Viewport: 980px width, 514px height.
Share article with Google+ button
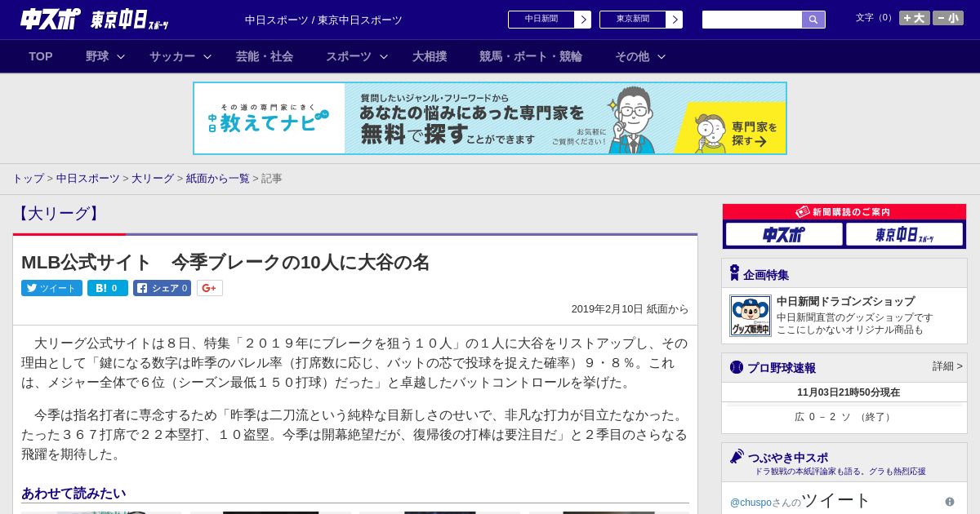210,288
